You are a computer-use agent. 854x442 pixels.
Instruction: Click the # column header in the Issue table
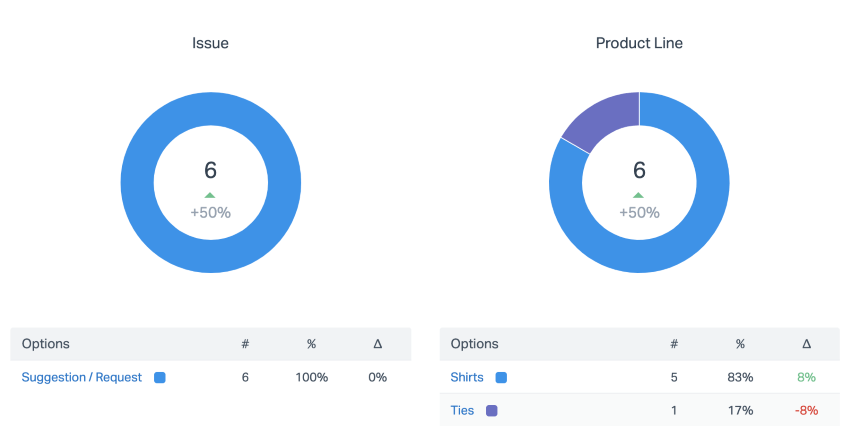pyautogui.click(x=245, y=344)
